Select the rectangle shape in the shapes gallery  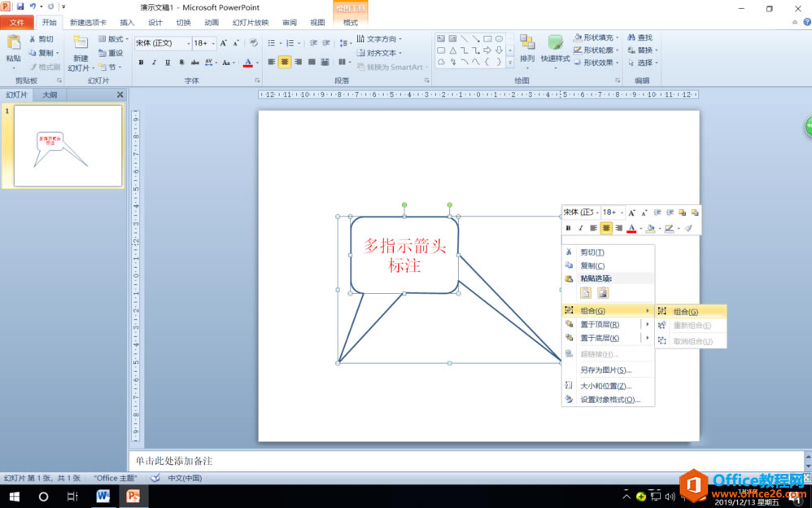click(x=487, y=39)
